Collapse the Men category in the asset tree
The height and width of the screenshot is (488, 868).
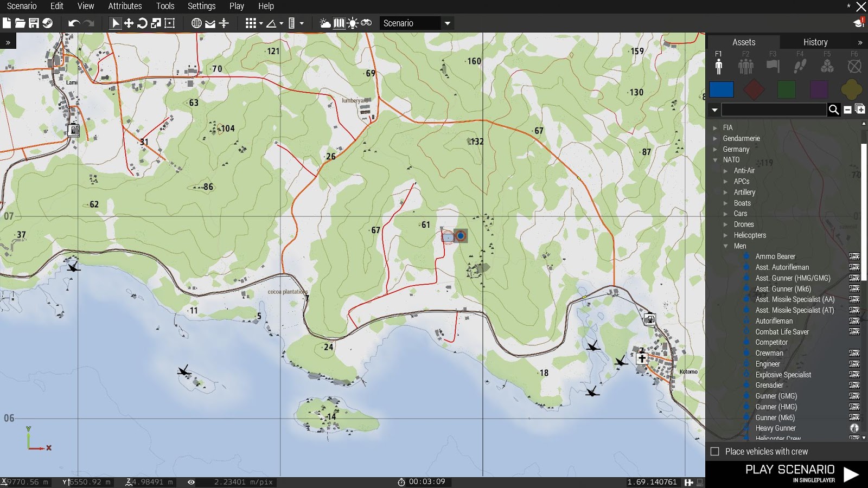(x=726, y=246)
